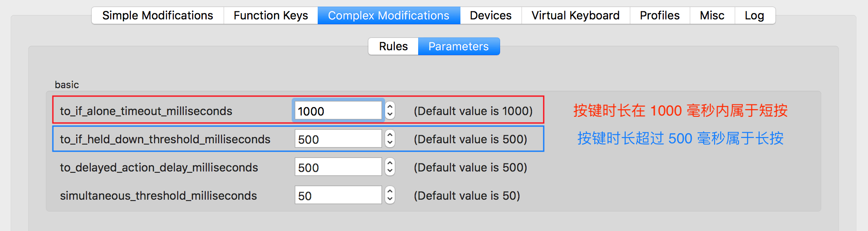Screen dimensions: 868x231
Task: Switch to the Function Keys tab
Action: (271, 15)
